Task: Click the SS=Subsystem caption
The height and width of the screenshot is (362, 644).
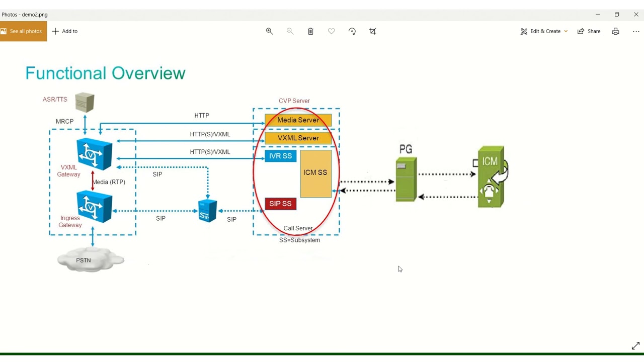Action: pos(300,240)
